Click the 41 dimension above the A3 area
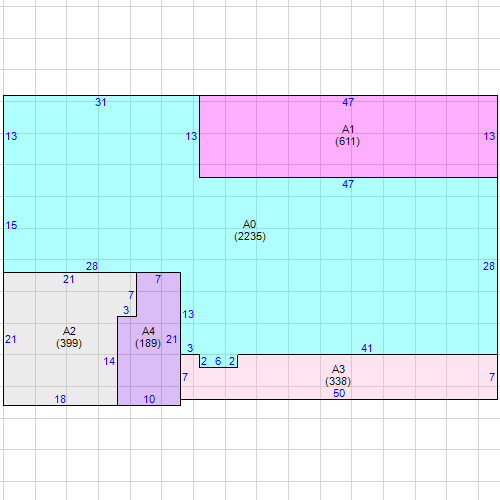Screen dimensions: 500x500 coord(367,348)
